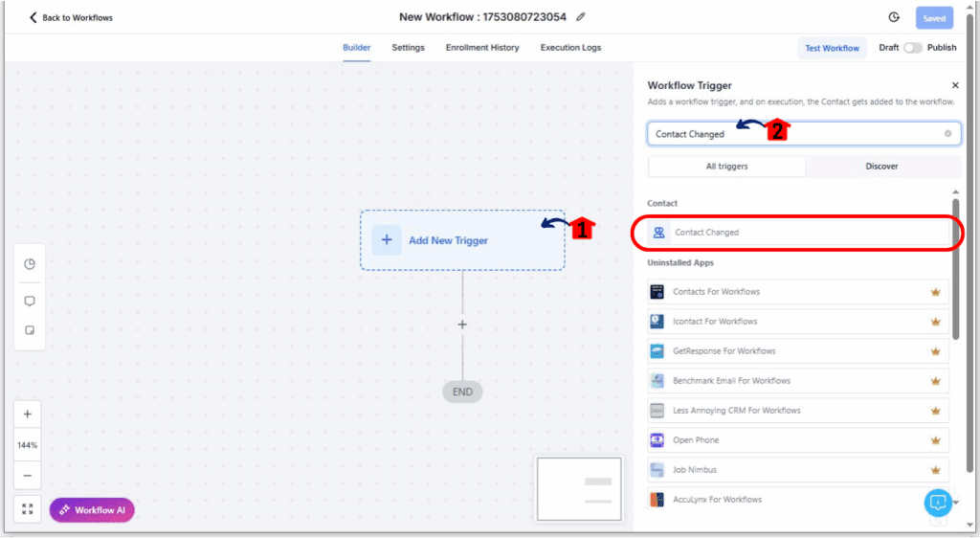Click the trigger list scrollbar
The width and height of the screenshot is (980, 538).
(956, 269)
